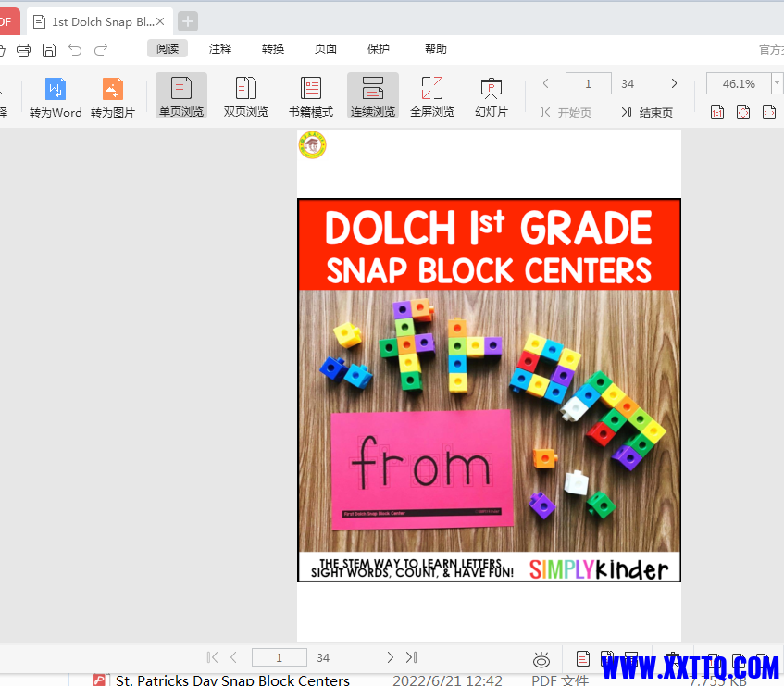Click the Dolch 1st Grade cover image
The width and height of the screenshot is (784, 686).
pos(489,390)
